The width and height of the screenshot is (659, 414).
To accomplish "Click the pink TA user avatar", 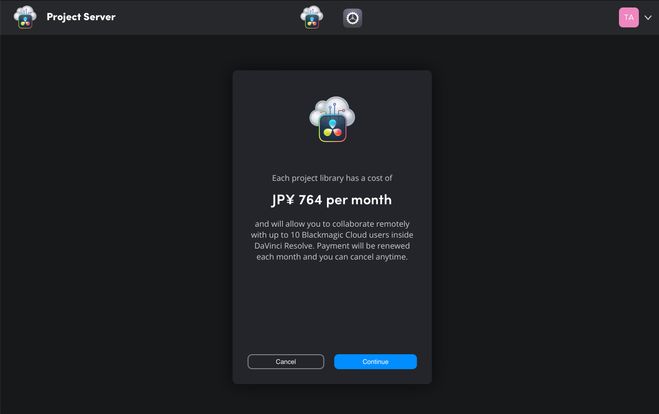I will tap(629, 17).
